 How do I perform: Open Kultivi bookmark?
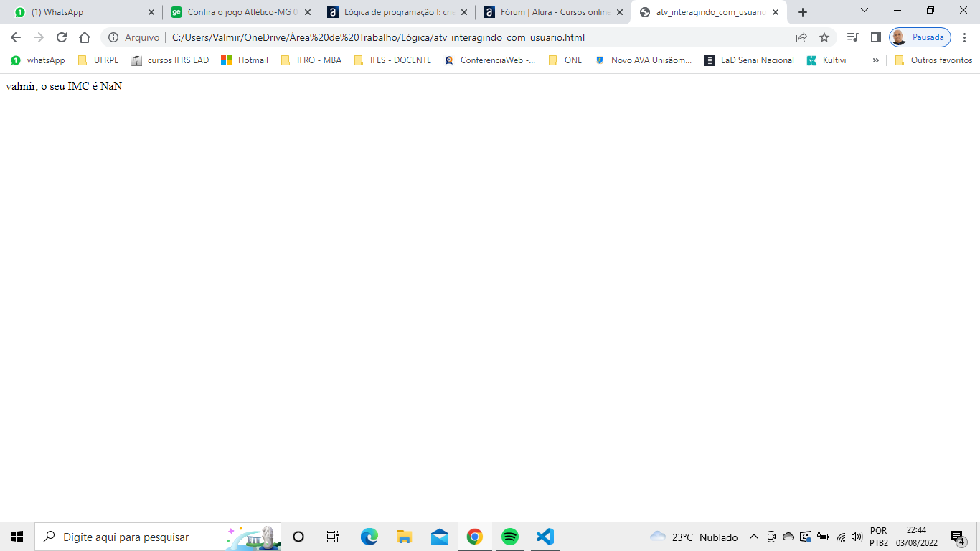pos(826,60)
